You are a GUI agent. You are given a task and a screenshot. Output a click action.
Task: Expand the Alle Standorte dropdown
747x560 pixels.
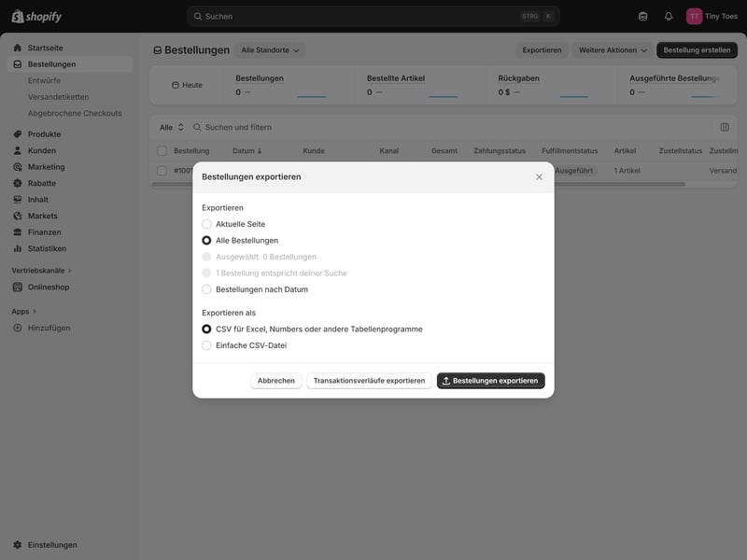[270, 50]
